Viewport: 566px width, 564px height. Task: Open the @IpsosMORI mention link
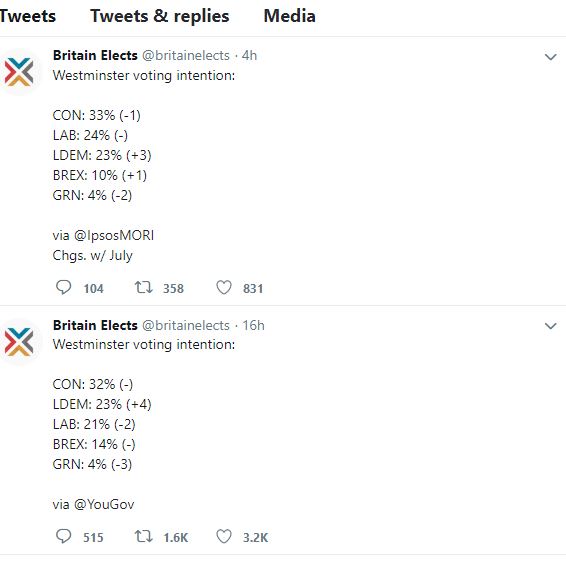pyautogui.click(x=114, y=235)
